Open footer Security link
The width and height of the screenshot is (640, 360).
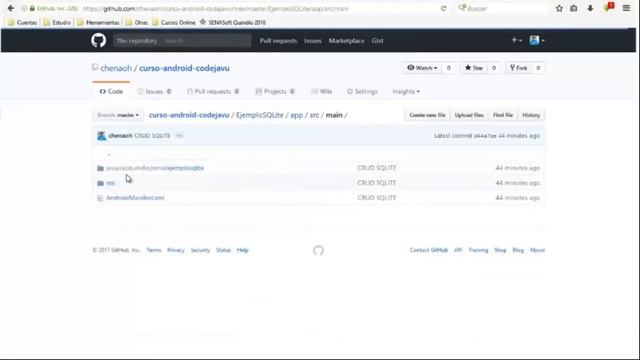pyautogui.click(x=200, y=250)
